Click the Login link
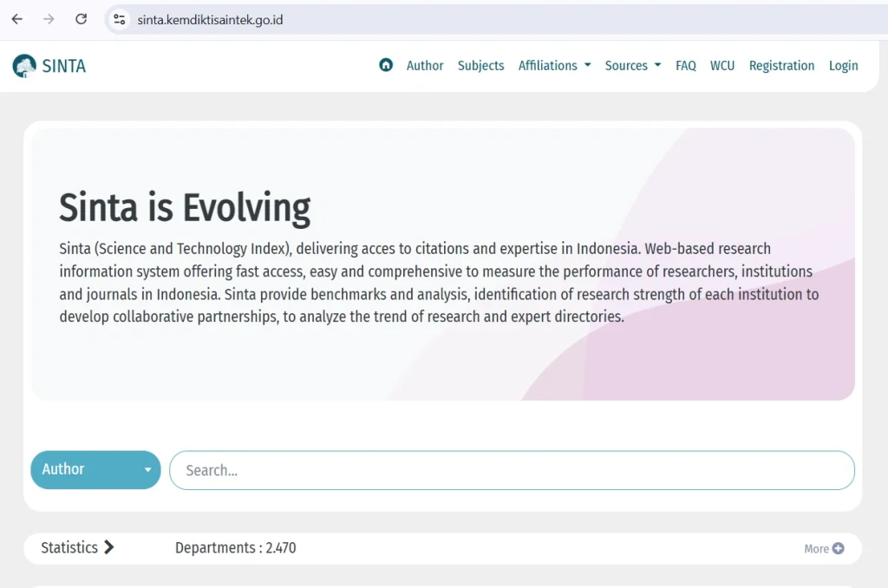The height and width of the screenshot is (588, 888). pyautogui.click(x=843, y=66)
